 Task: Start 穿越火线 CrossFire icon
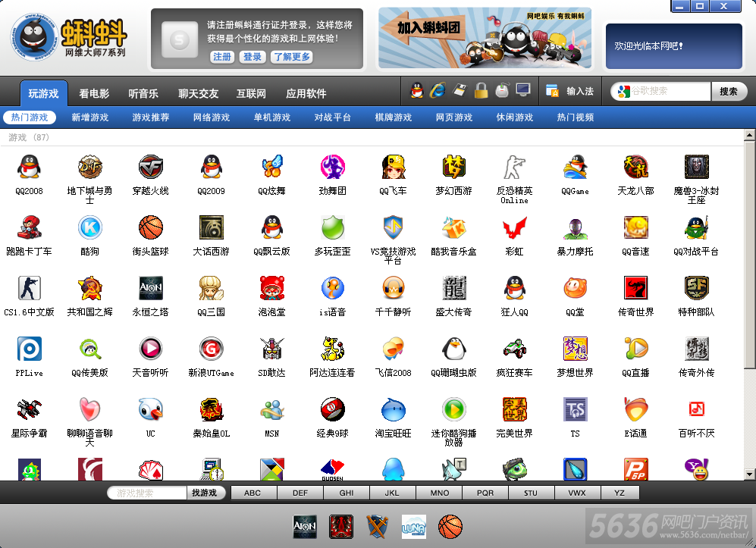pyautogui.click(x=150, y=168)
